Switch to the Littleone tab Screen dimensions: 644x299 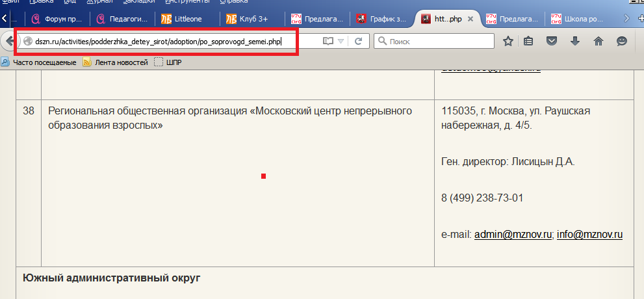coord(185,19)
